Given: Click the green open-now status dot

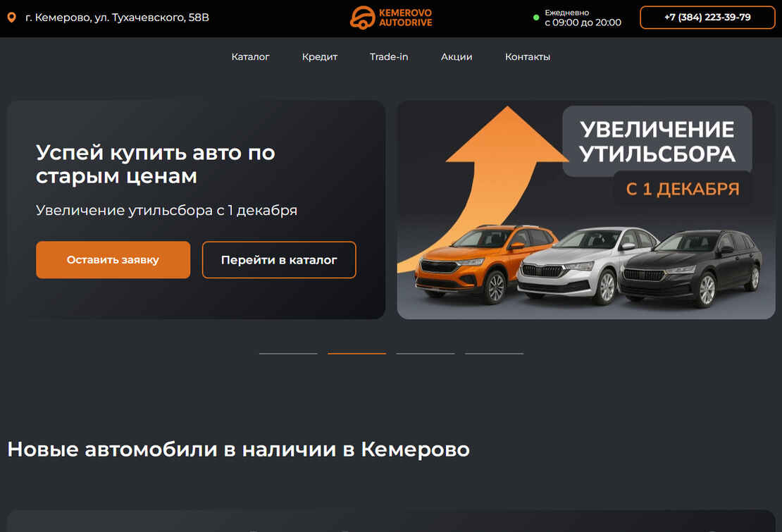Looking at the screenshot, I should [536, 18].
